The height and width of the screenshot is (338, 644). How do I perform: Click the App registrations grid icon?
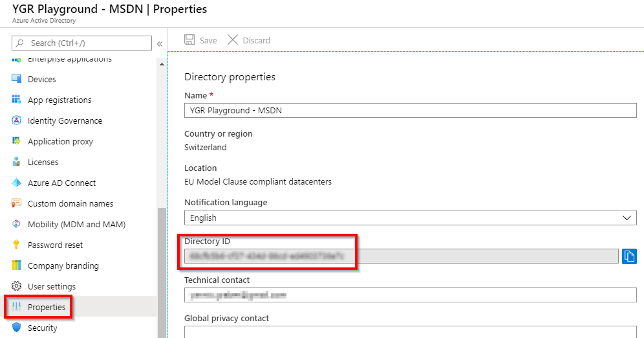[16, 100]
